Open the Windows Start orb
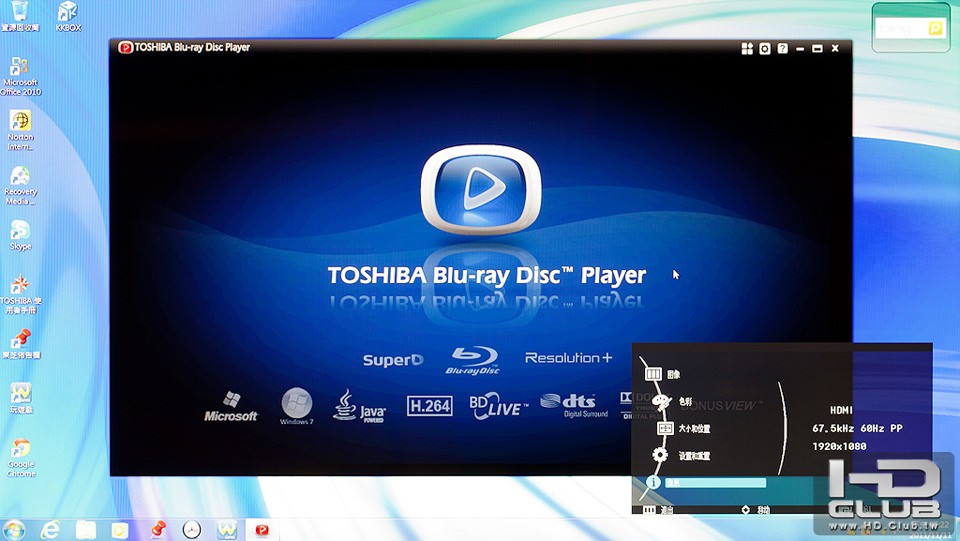The width and height of the screenshot is (960, 541). [x=13, y=529]
